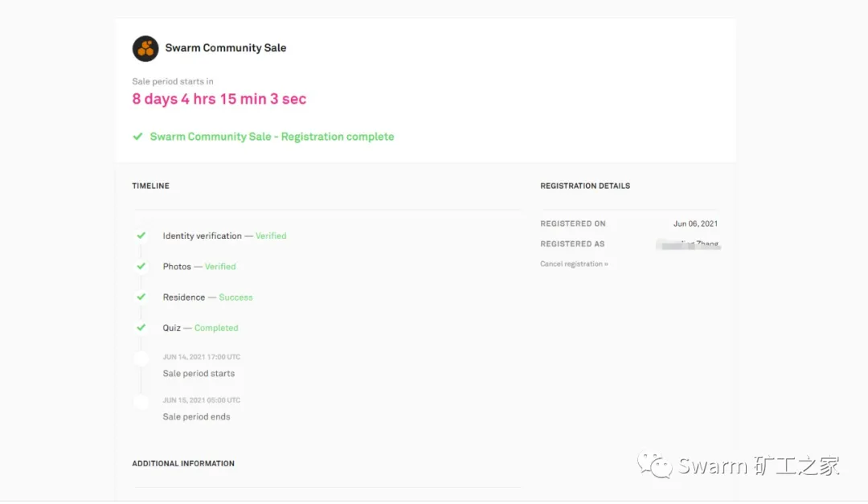
Task: Click the 'JUN 15, 2021 05:00 UTC' date
Action: (202, 400)
